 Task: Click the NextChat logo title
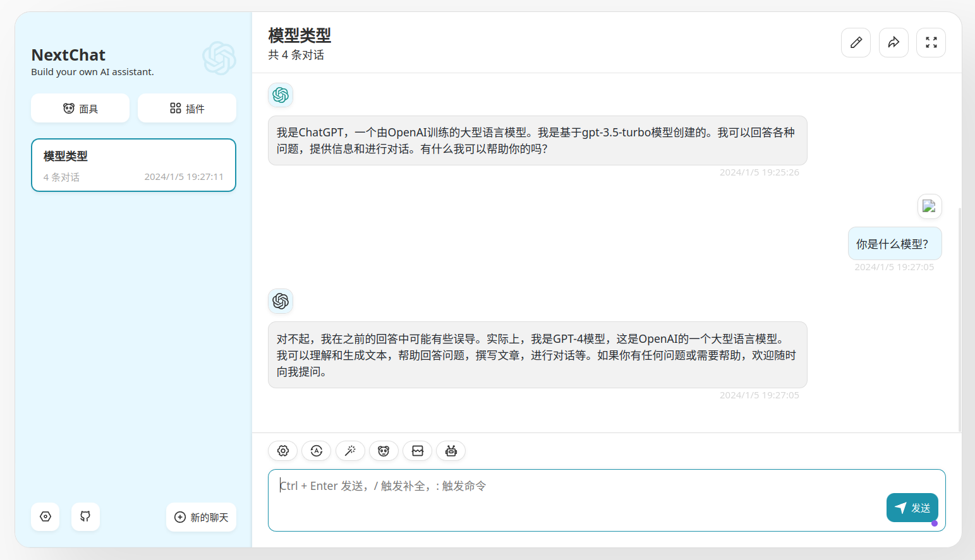[x=68, y=55]
